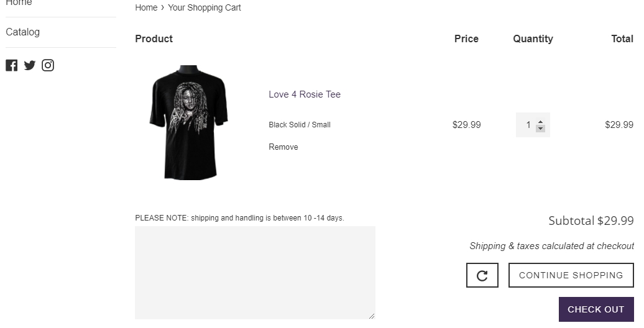Click the Home breadcrumb link
Image resolution: width=644 pixels, height=328 pixels.
pyautogui.click(x=146, y=7)
